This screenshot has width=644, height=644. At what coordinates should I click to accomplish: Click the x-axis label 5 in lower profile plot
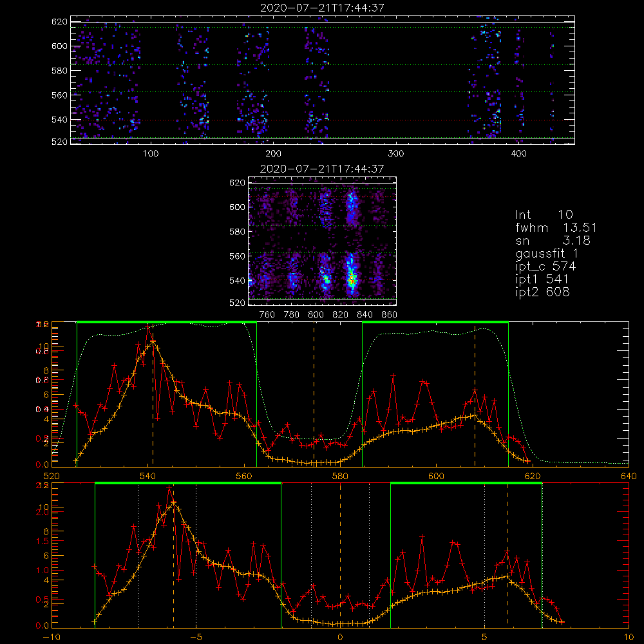485,638
